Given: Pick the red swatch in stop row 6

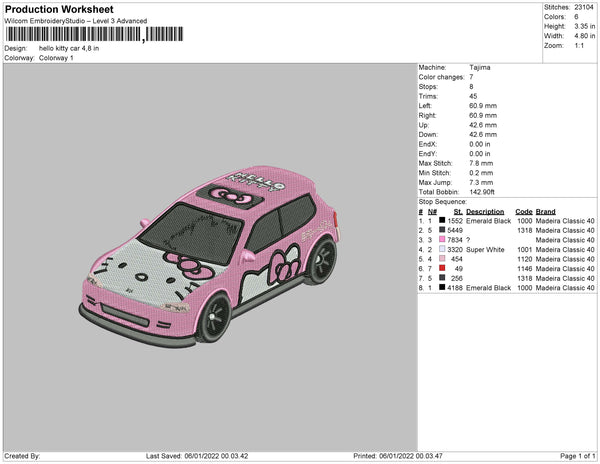Looking at the screenshot, I should coord(442,268).
